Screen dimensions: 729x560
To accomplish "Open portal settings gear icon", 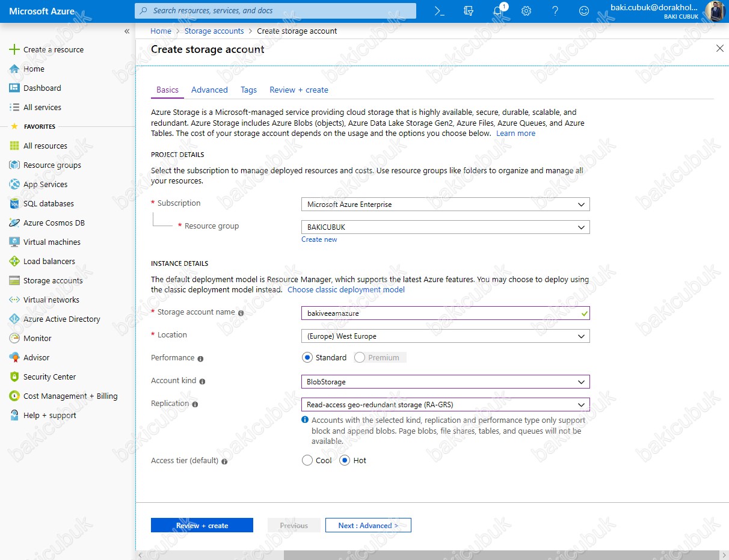I will tap(526, 11).
